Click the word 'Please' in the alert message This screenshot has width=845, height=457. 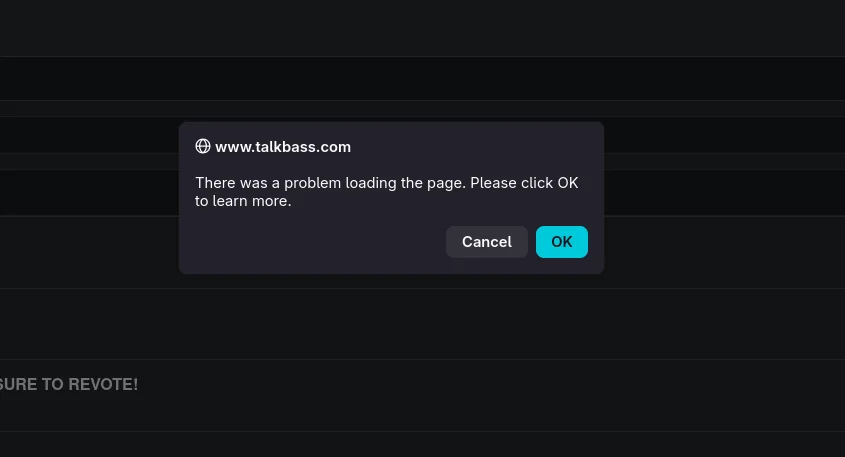[x=493, y=183]
